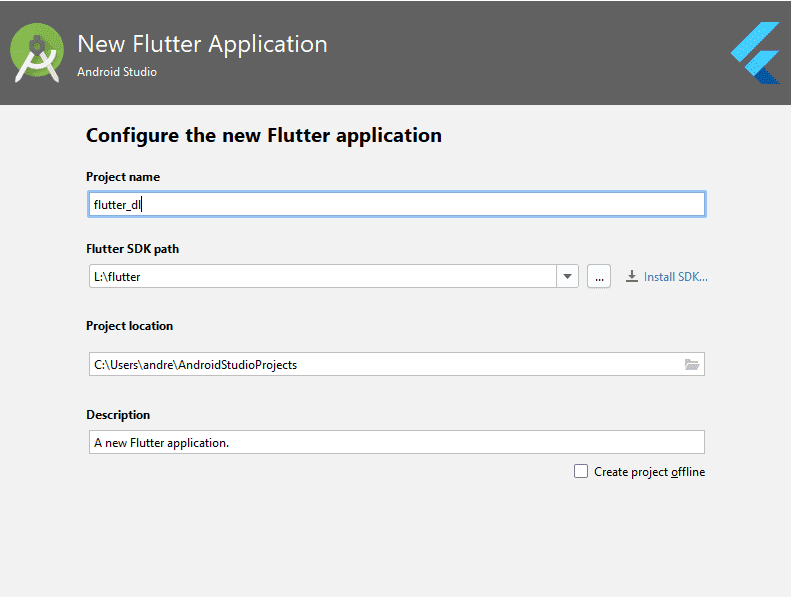The height and width of the screenshot is (597, 791).
Task: Click the 'Project location' label
Action: (130, 326)
